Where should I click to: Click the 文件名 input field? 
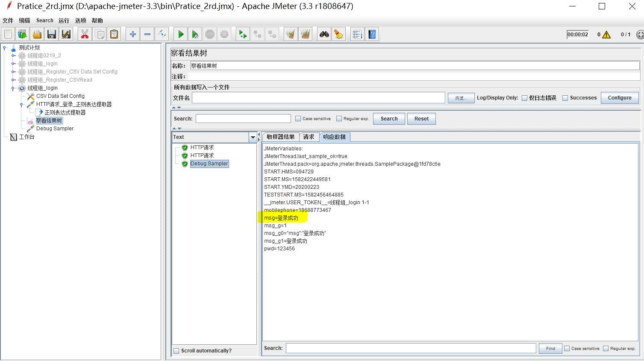(318, 98)
